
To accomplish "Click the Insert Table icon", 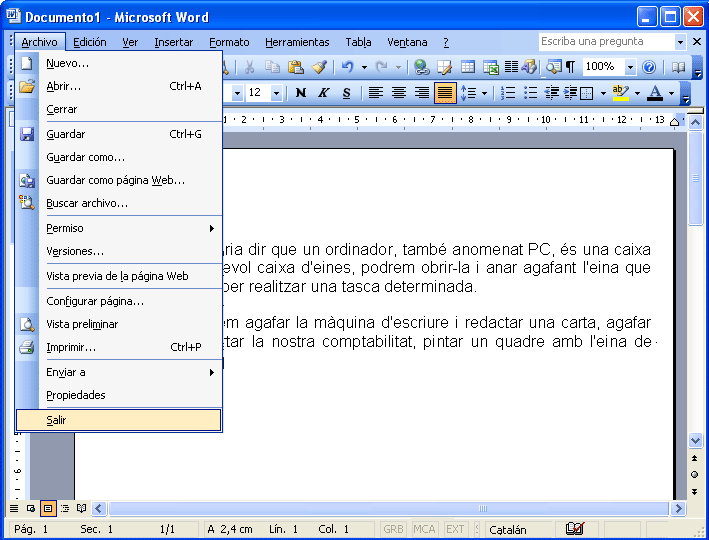I will point(468,67).
